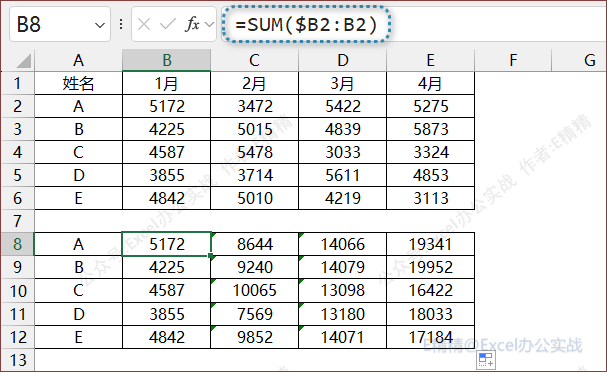
Task: Click cell with value 10065
Action: pyautogui.click(x=254, y=291)
